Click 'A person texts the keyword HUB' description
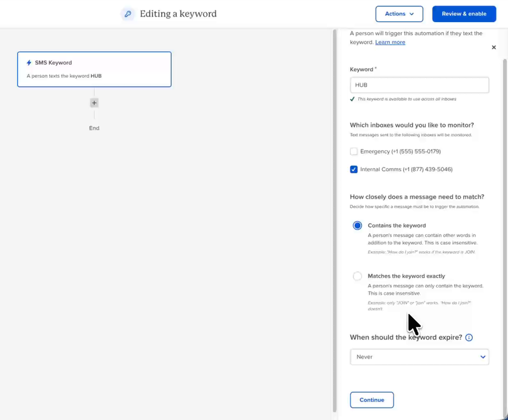The height and width of the screenshot is (420, 508). tap(64, 76)
